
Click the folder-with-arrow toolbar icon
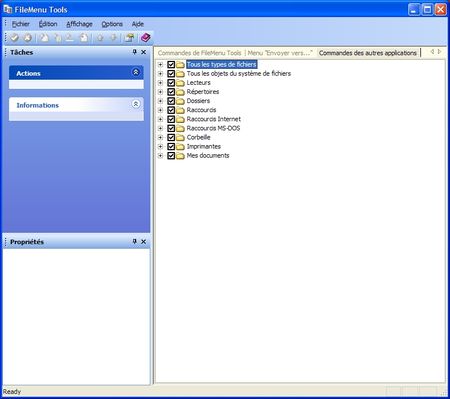(x=129, y=38)
